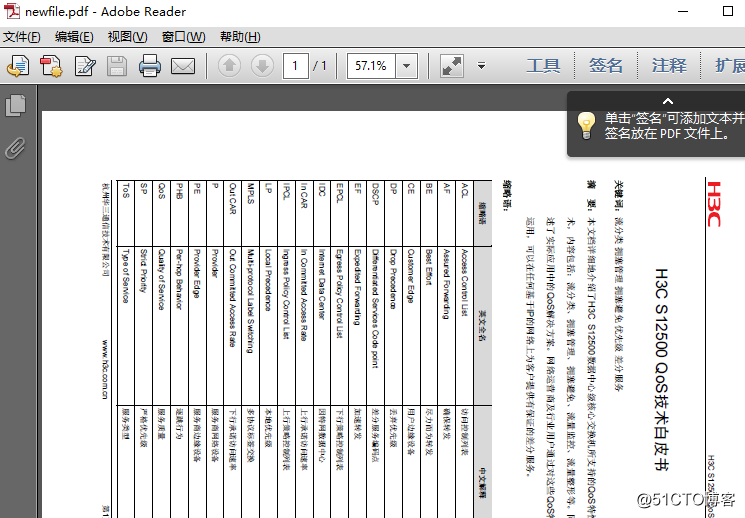The image size is (745, 518).
Task: Click the 57.1% zoom value field
Action: [x=371, y=66]
